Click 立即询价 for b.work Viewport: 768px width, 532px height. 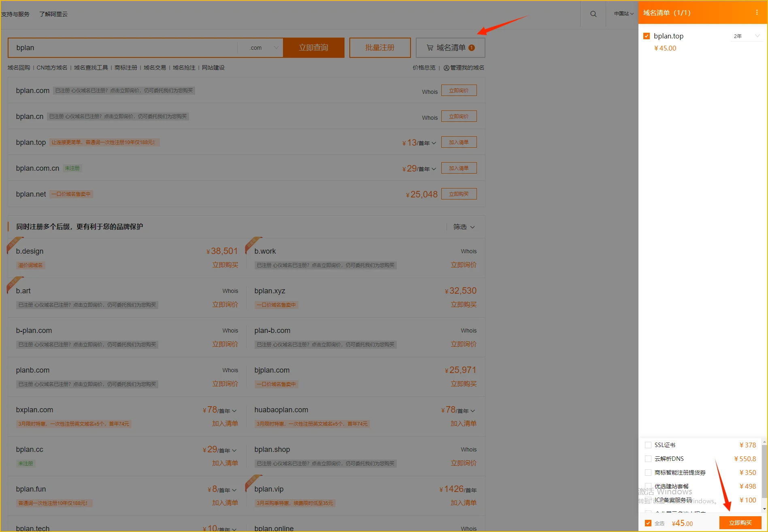(464, 265)
